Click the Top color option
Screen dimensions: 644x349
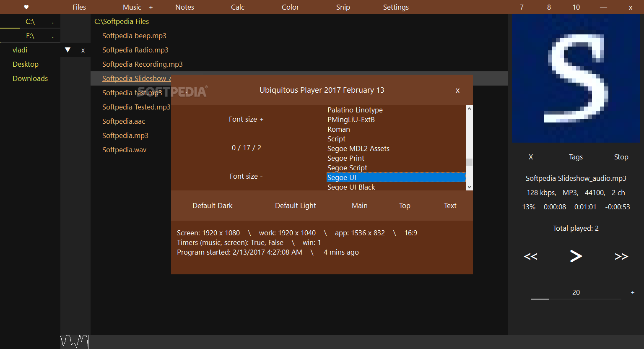pos(405,206)
